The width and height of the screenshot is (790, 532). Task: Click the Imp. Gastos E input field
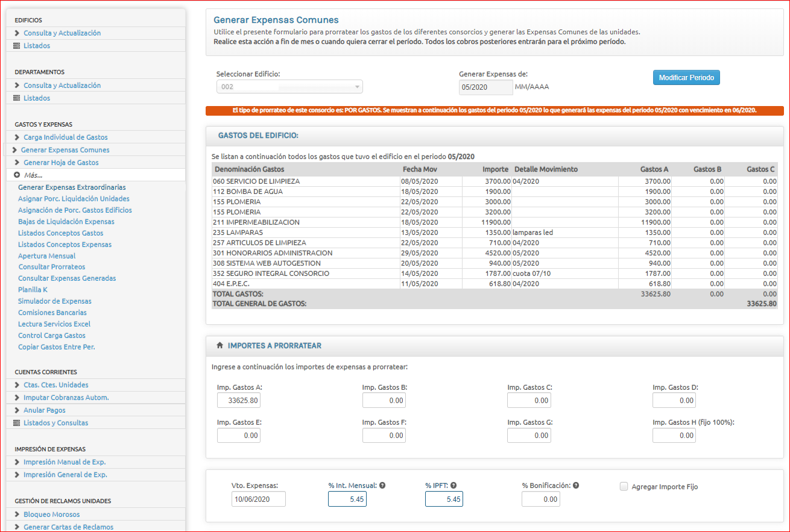click(239, 435)
